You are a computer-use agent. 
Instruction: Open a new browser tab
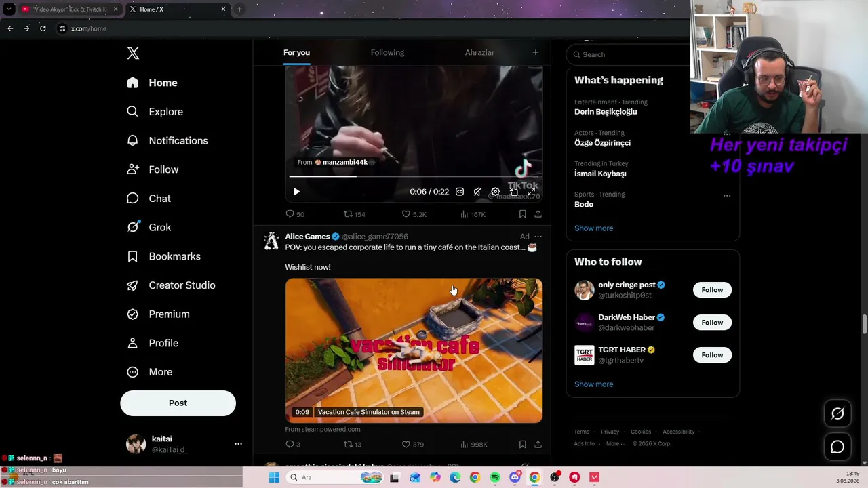[239, 9]
